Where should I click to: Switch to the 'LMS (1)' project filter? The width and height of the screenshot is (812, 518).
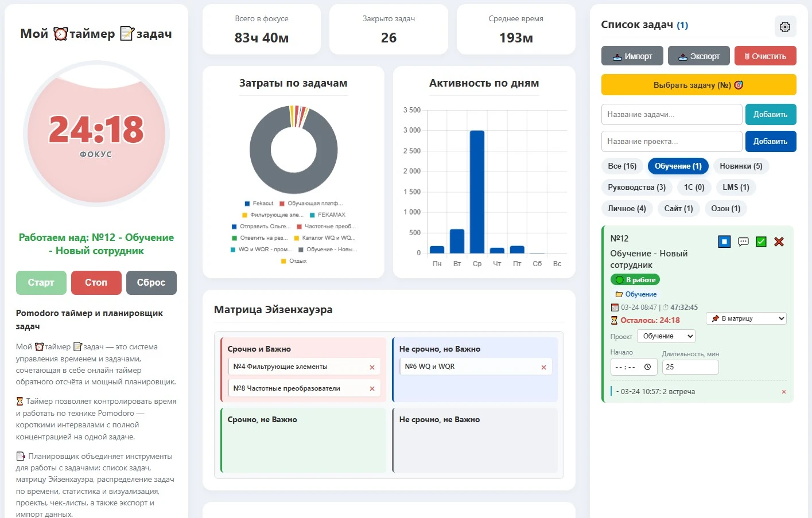(x=736, y=188)
